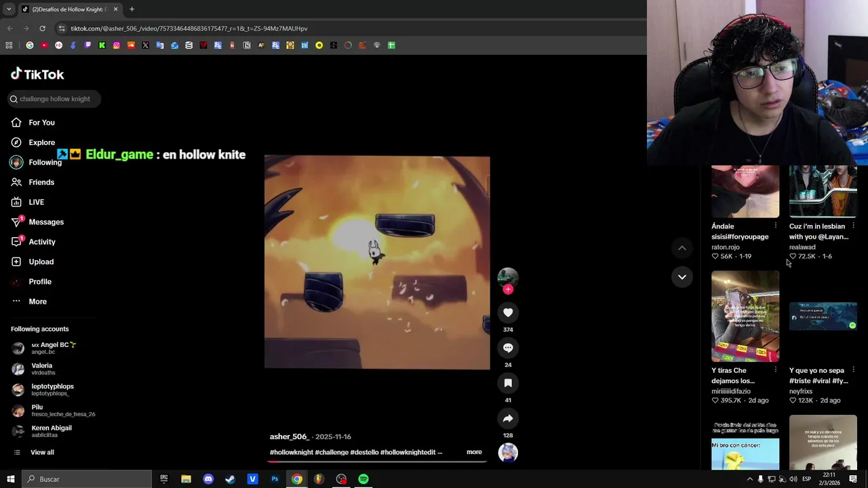Open the Chrome apps grid bookmark
Image resolution: width=868 pixels, height=488 pixels.
[9, 45]
